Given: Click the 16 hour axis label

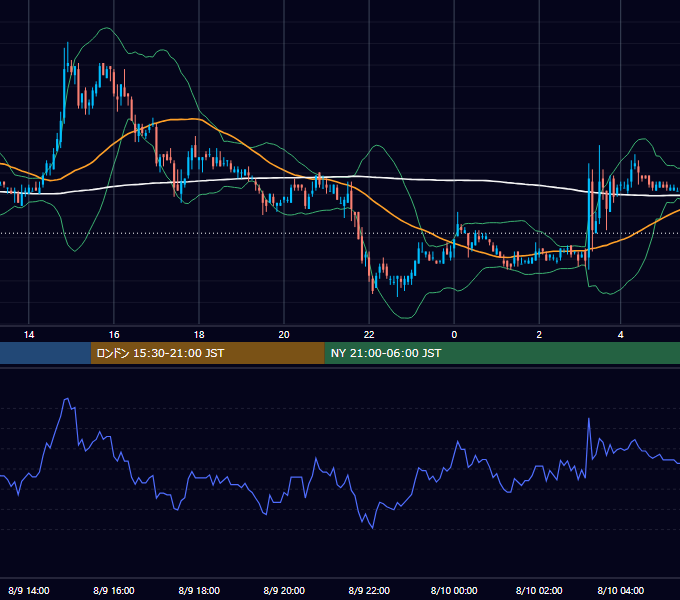Looking at the screenshot, I should [114, 335].
